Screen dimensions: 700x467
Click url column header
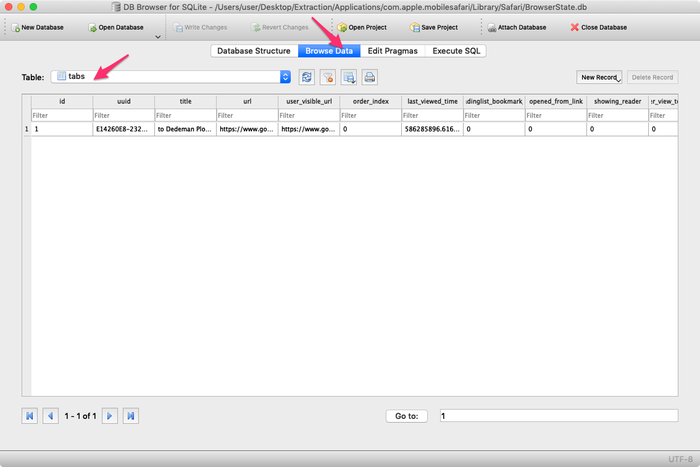pos(247,101)
